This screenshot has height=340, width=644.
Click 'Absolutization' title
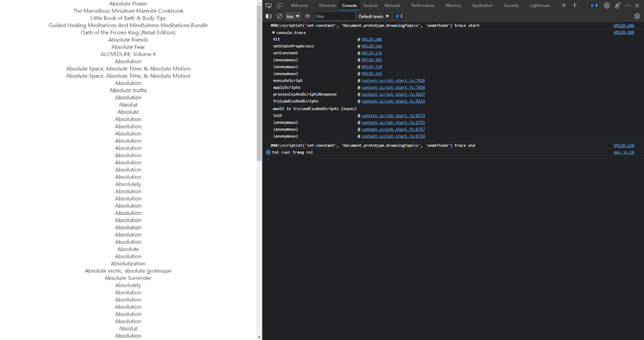coord(128,263)
